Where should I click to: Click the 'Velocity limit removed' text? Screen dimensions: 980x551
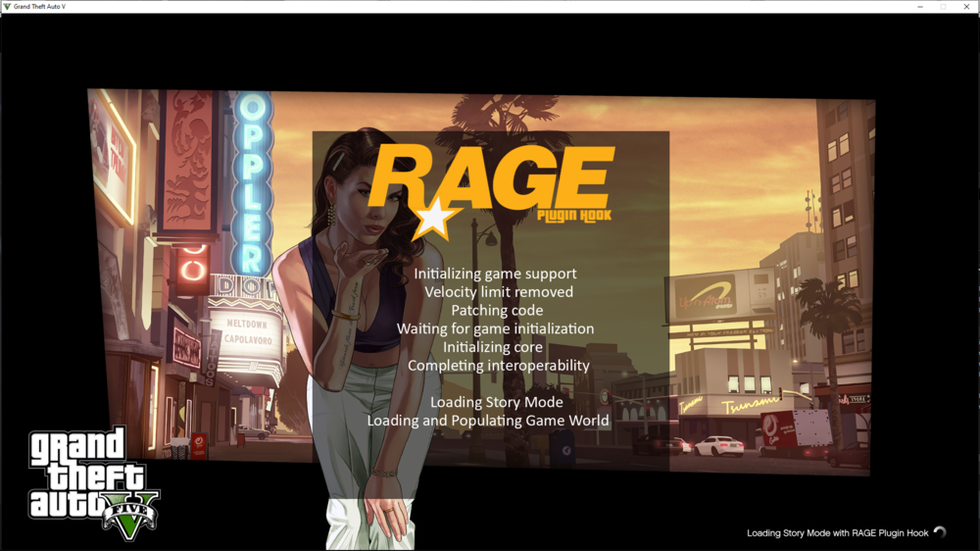tap(499, 292)
